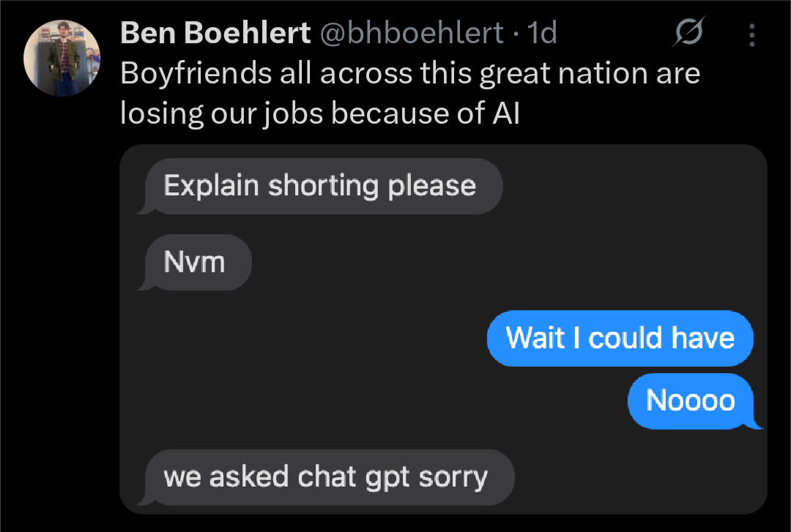Click "we asked" in the last gray bubble
The height and width of the screenshot is (532, 791).
click(227, 477)
